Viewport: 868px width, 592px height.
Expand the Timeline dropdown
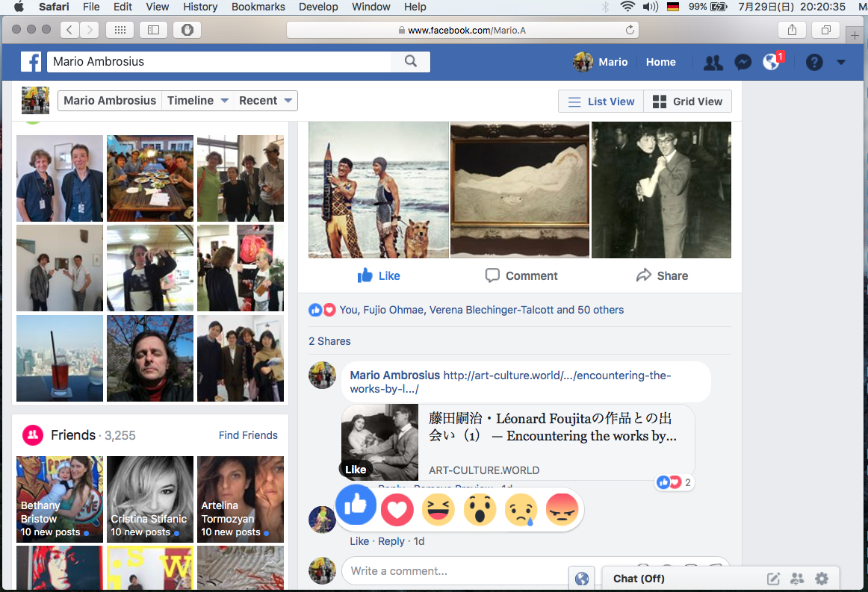(198, 101)
